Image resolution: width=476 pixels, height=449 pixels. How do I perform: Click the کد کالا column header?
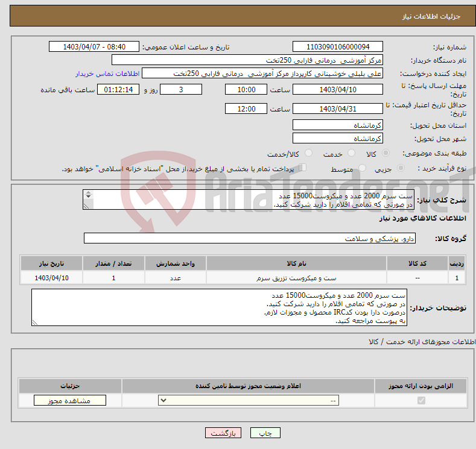417,263
